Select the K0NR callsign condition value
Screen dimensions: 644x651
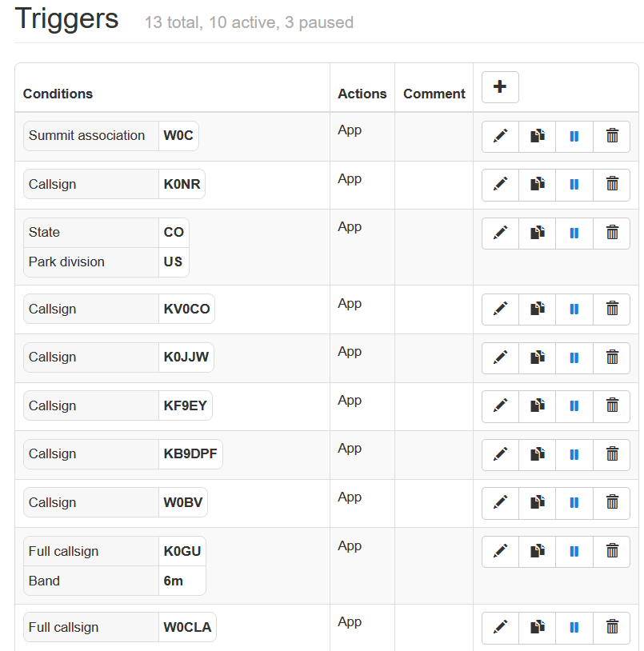182,184
